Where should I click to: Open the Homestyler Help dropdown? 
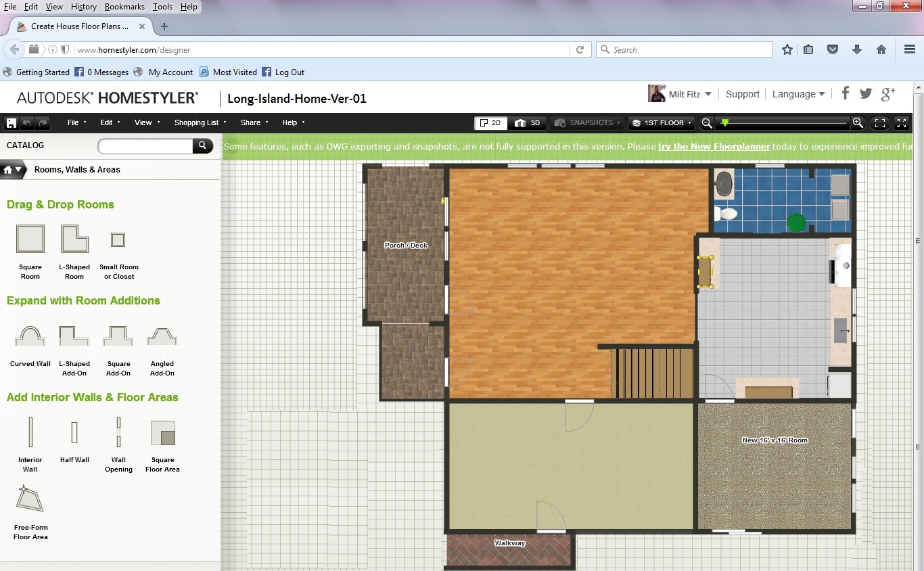point(294,123)
